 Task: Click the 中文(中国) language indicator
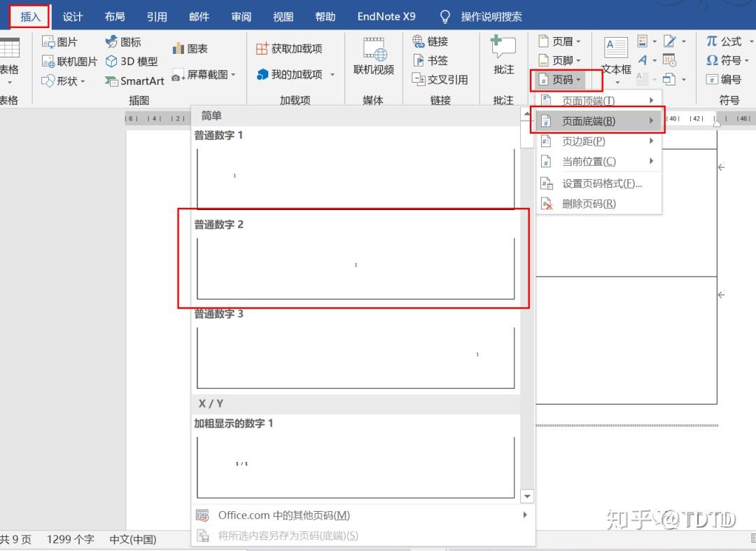click(x=132, y=539)
